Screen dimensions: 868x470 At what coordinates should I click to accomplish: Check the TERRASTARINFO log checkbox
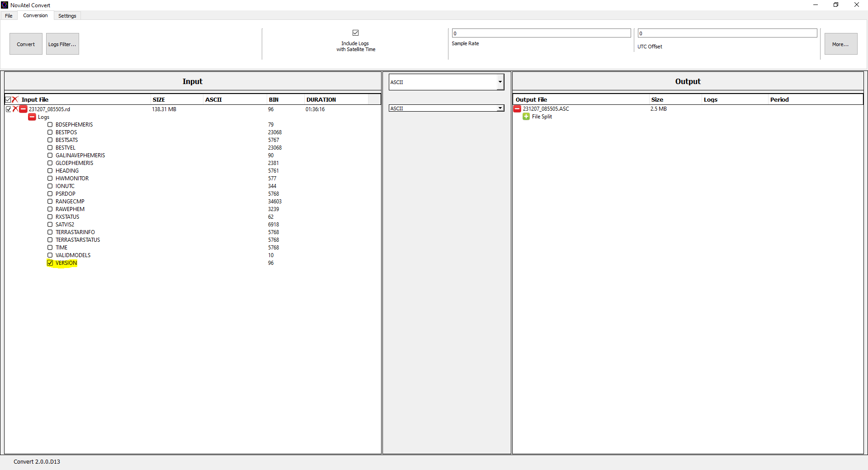click(x=50, y=232)
